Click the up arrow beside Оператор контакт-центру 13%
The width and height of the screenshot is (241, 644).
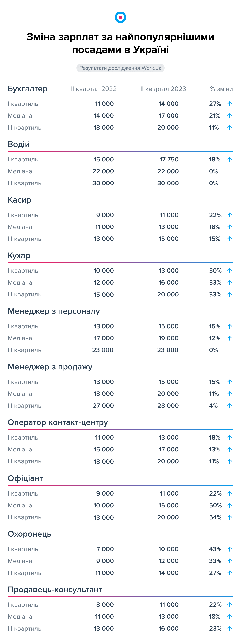tap(229, 450)
